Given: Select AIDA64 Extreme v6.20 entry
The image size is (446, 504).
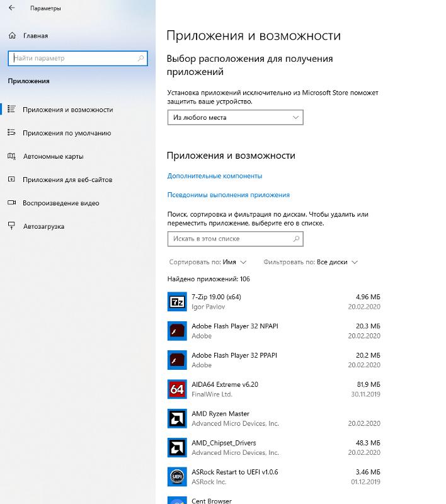Looking at the screenshot, I should click(274, 389).
